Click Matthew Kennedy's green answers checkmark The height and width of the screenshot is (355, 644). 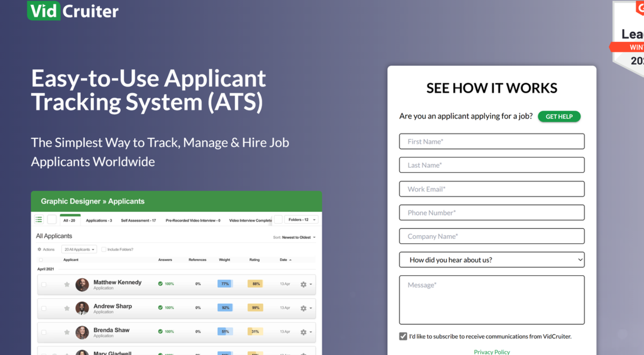[x=160, y=284]
